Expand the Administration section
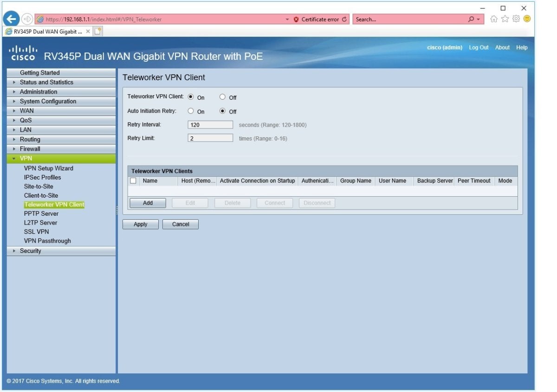Image resolution: width=557 pixels, height=392 pixels. (61, 92)
